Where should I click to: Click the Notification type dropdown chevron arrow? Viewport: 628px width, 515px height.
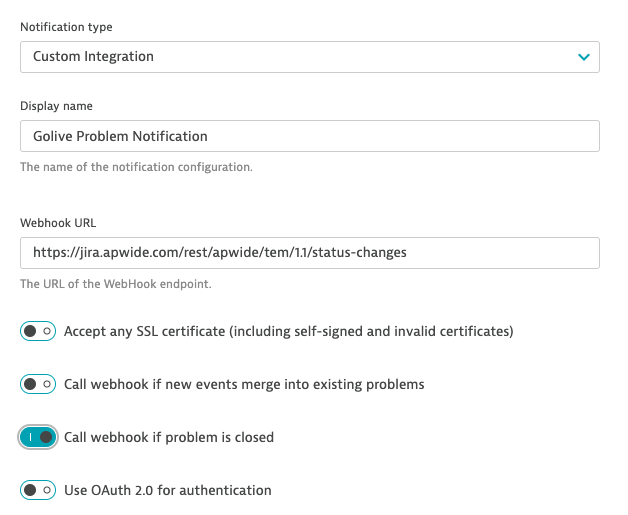(x=584, y=57)
